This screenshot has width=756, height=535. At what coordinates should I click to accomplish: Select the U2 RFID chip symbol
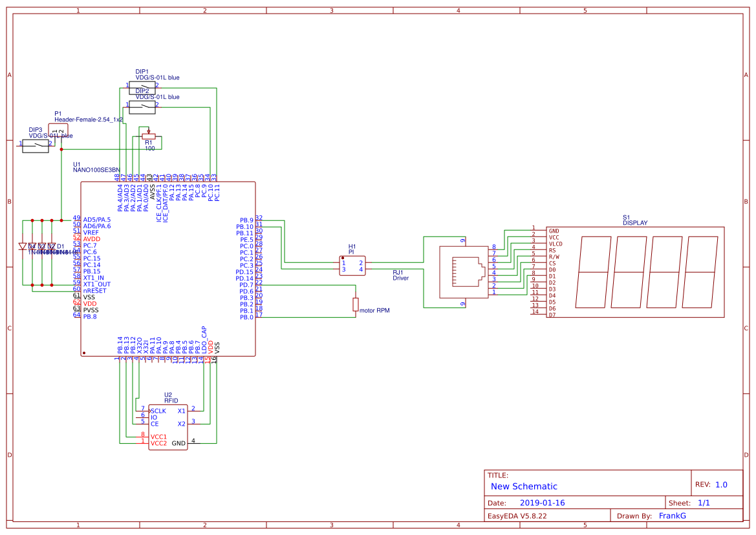pyautogui.click(x=167, y=426)
